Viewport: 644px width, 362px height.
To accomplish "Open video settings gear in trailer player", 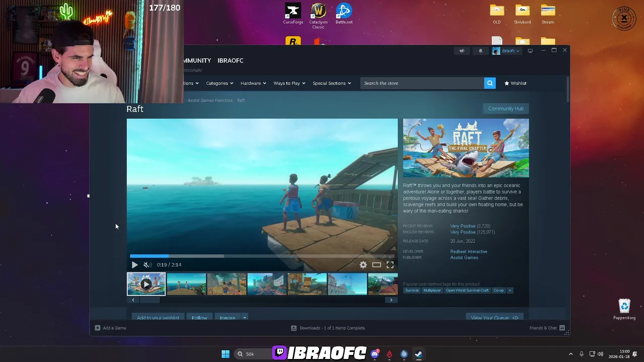I will click(363, 265).
